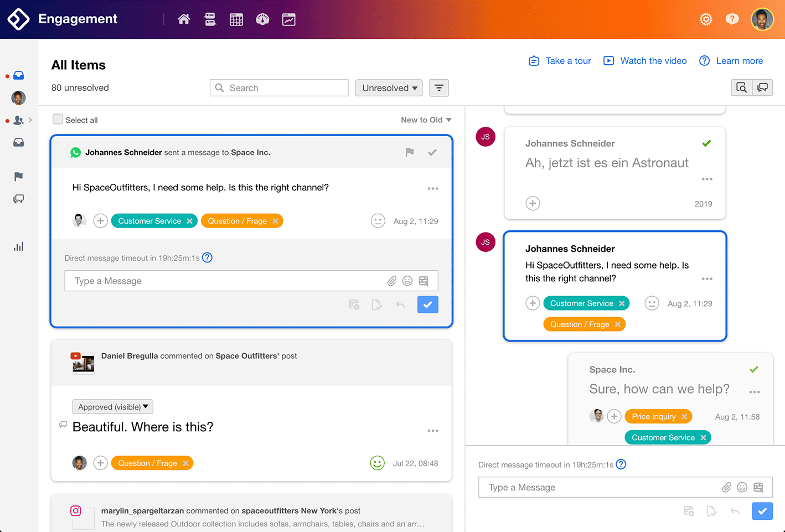785x532 pixels.
Task: Toggle green sentiment smiley on Jul 22 item
Action: point(377,463)
